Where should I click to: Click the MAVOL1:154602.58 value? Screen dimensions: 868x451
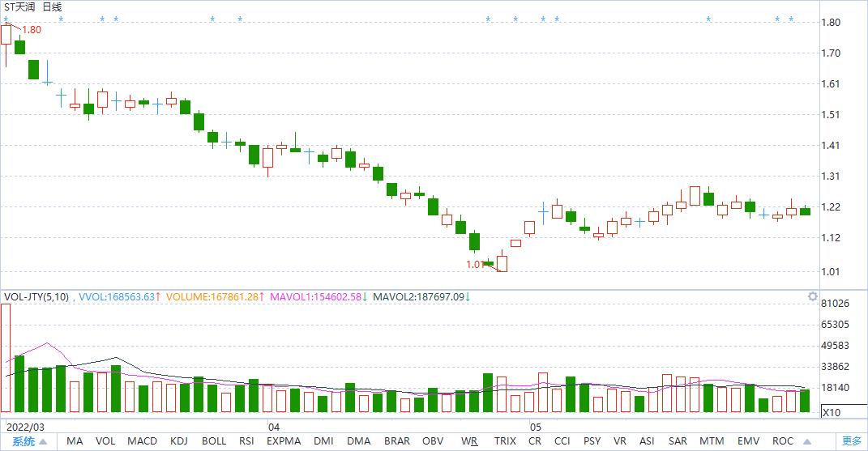point(315,297)
